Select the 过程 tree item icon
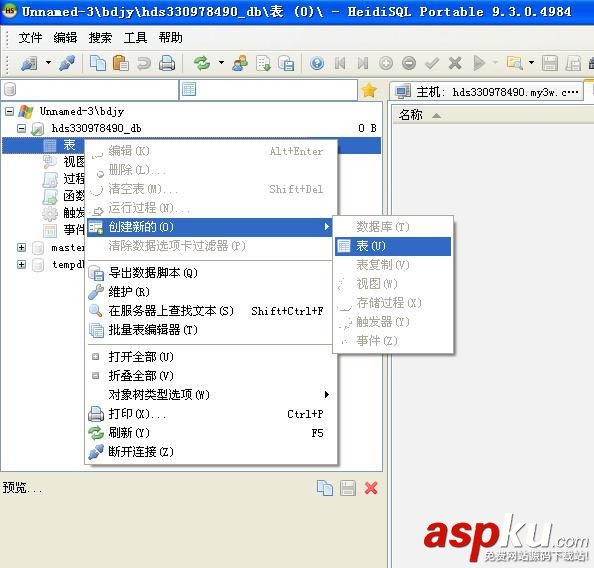This screenshot has width=594, height=568. coord(50,179)
